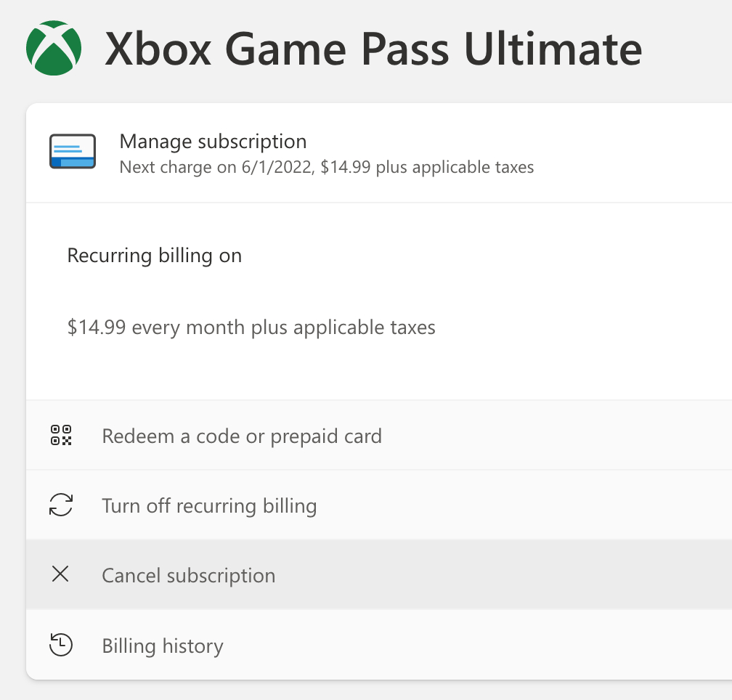Select the credit card icon next to Manage subscription

73,150
